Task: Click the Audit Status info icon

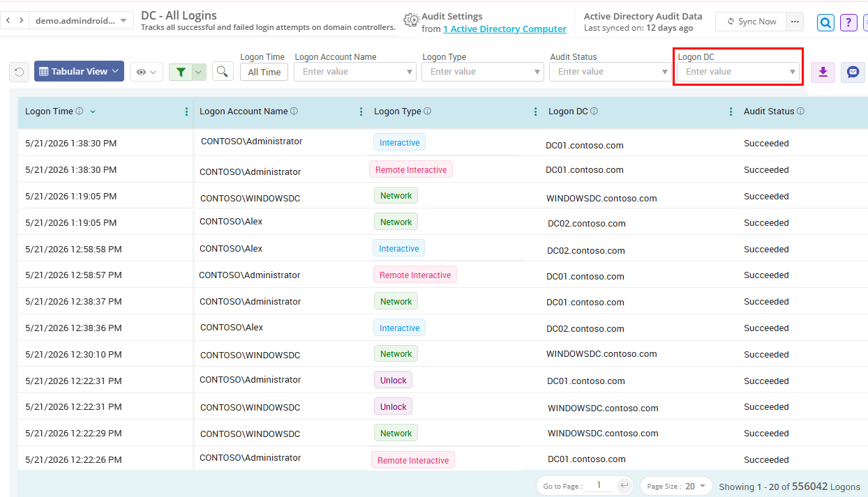Action: click(x=800, y=111)
